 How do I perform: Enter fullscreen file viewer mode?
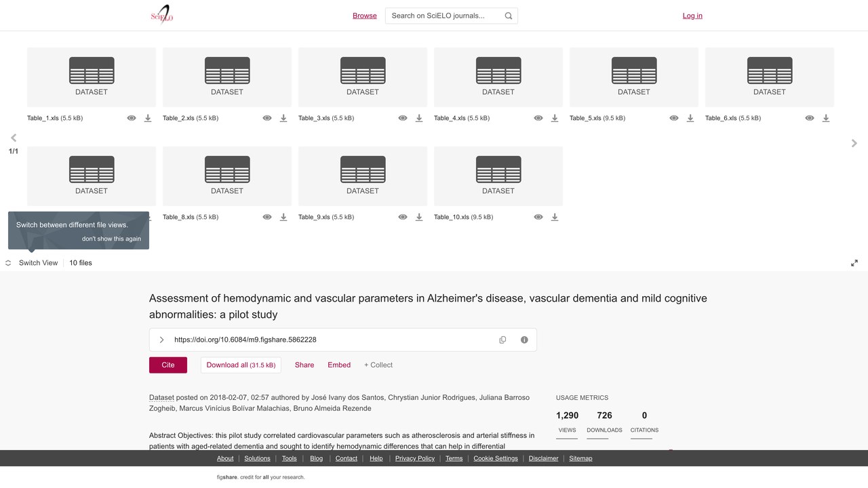[854, 263]
